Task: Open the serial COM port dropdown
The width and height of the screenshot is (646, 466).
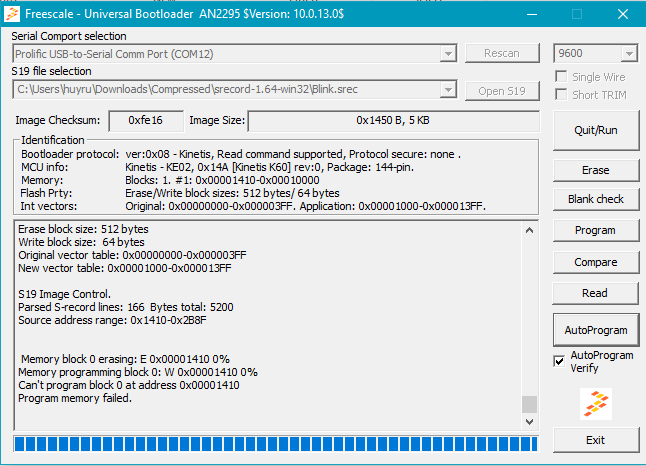Action: coord(448,54)
